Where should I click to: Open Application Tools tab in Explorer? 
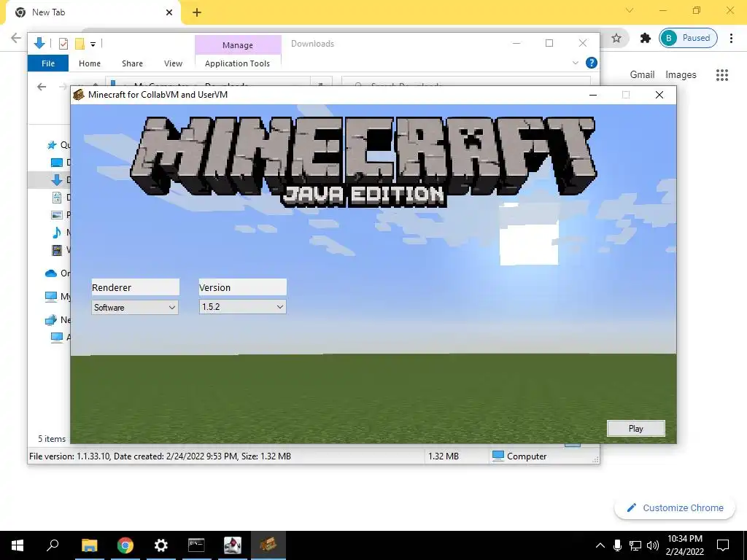click(237, 63)
